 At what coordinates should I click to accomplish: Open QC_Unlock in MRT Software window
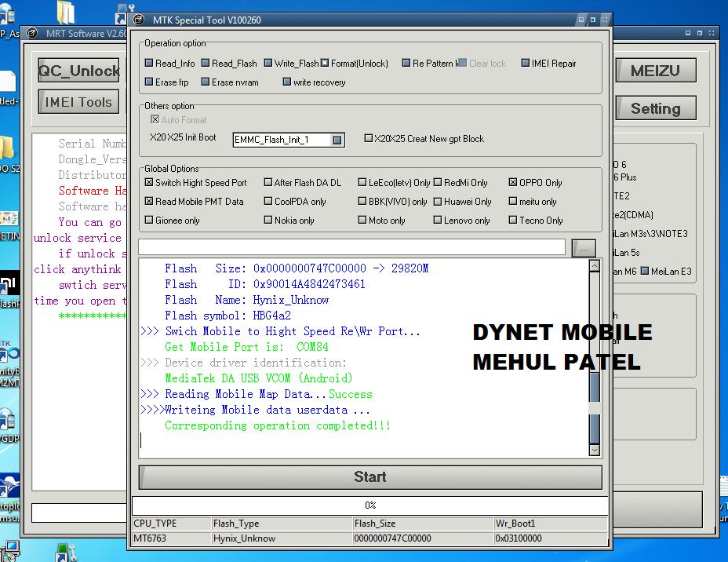(79, 71)
